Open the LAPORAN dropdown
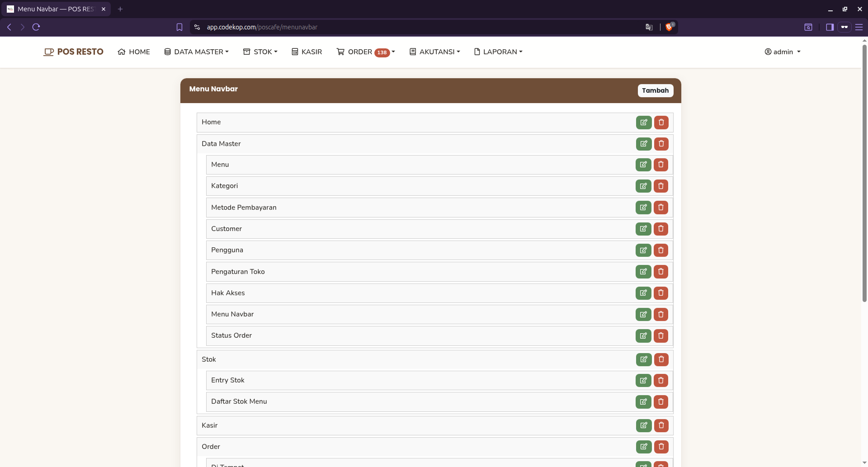 pos(498,52)
